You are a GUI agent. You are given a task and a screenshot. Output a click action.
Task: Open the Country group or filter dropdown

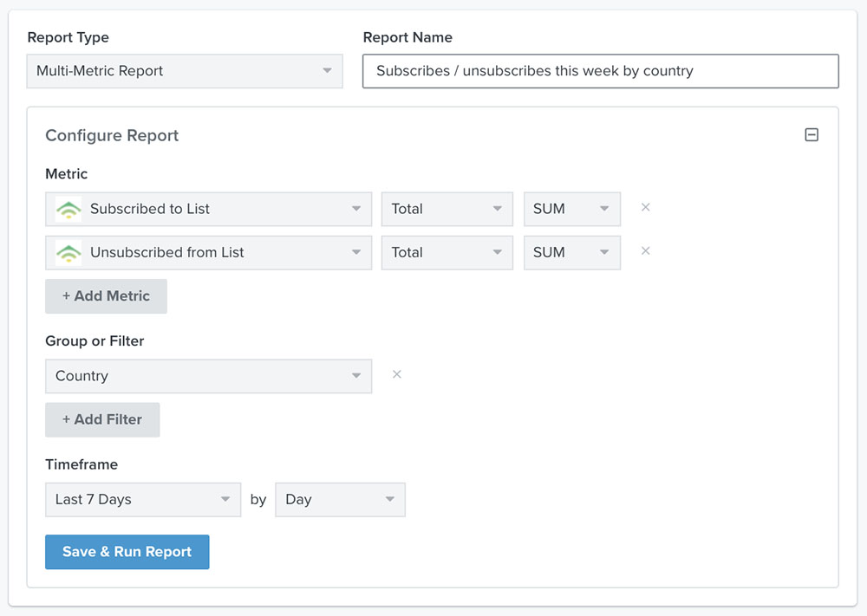point(208,376)
